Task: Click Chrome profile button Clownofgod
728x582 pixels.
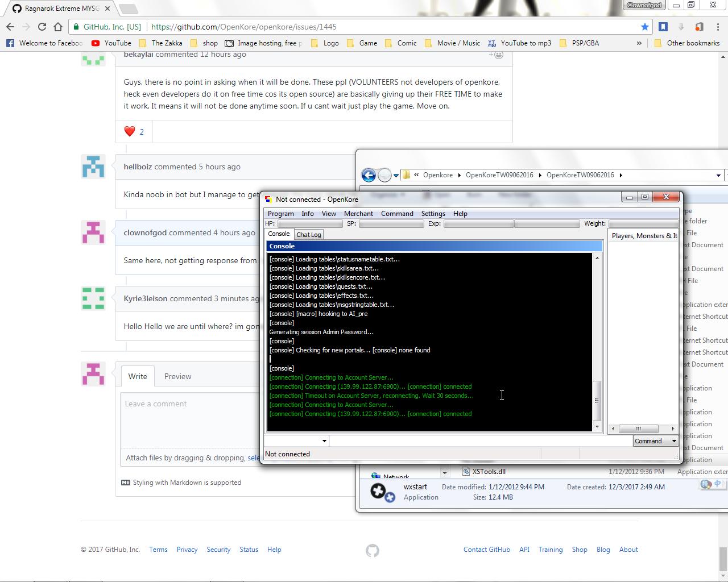Action: click(644, 5)
